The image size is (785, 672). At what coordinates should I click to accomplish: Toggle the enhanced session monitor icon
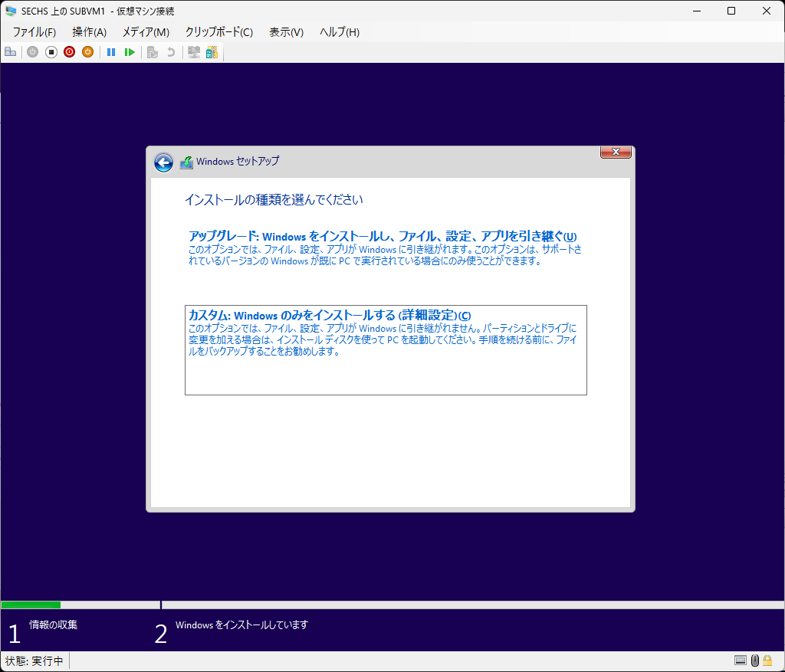coord(194,52)
